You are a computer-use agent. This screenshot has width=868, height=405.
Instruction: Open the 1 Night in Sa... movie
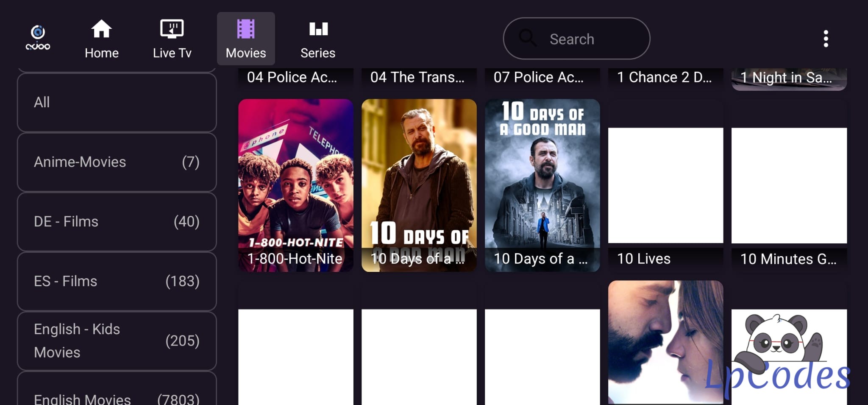[x=789, y=79]
